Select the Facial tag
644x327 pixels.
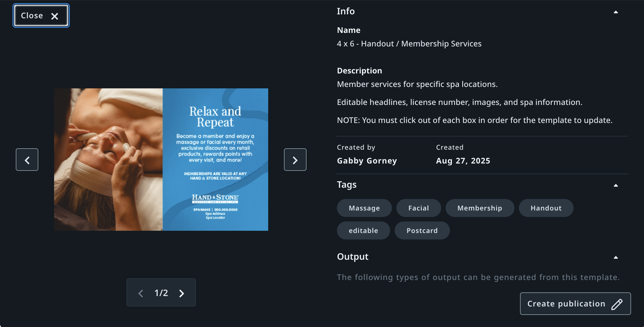pyautogui.click(x=419, y=208)
